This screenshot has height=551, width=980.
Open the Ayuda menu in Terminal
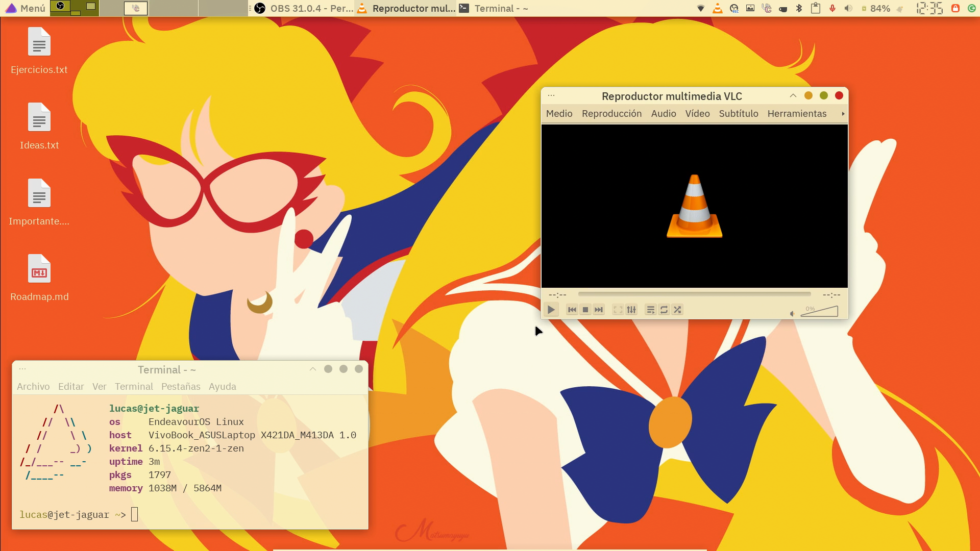pos(222,387)
